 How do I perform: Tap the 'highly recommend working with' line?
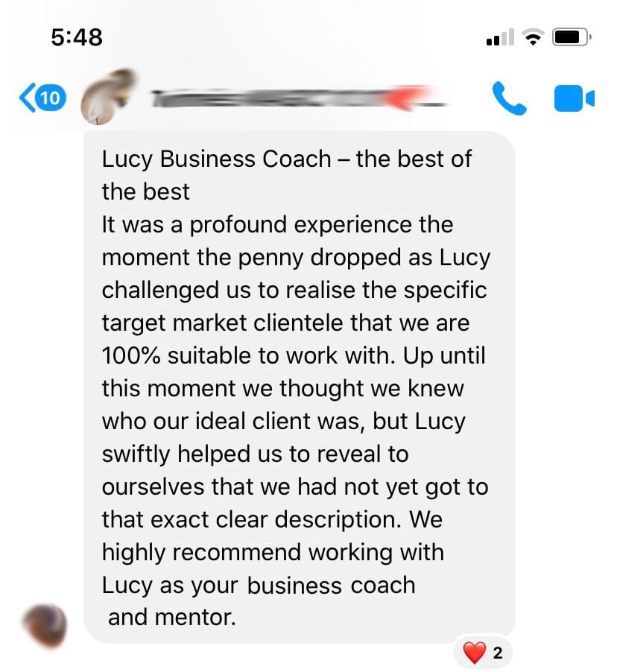pyautogui.click(x=273, y=553)
